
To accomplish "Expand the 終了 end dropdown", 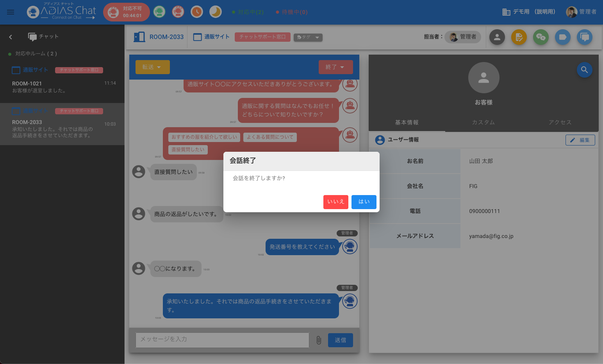I will coord(335,67).
